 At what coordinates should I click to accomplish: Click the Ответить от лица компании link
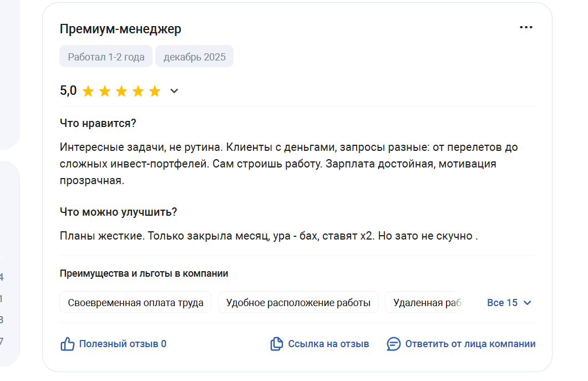[x=470, y=344]
